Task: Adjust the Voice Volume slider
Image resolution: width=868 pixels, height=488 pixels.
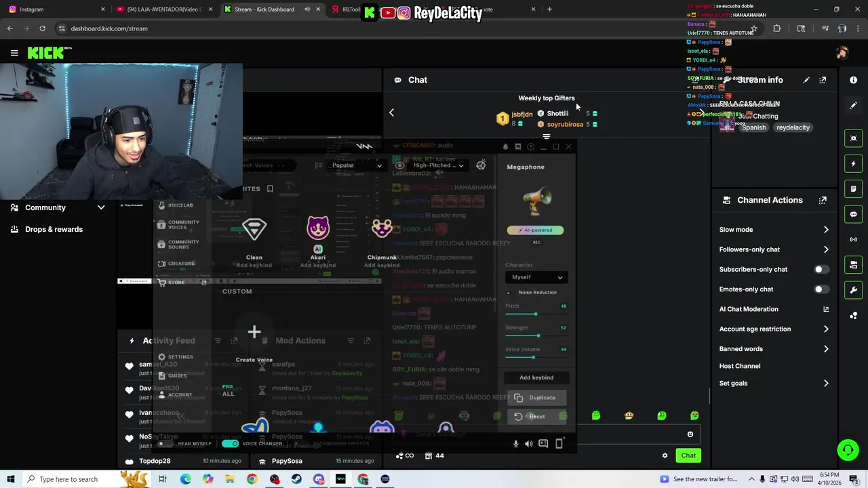Action: tap(533, 357)
